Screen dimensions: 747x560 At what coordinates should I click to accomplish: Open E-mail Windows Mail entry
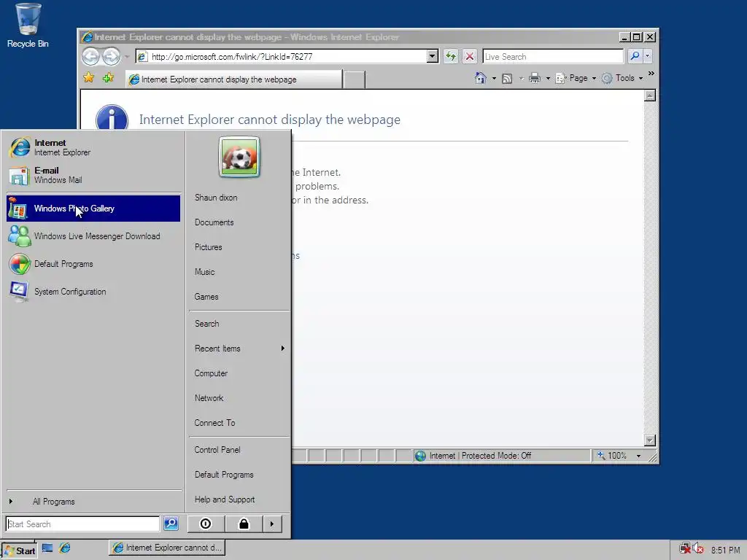(x=93, y=175)
